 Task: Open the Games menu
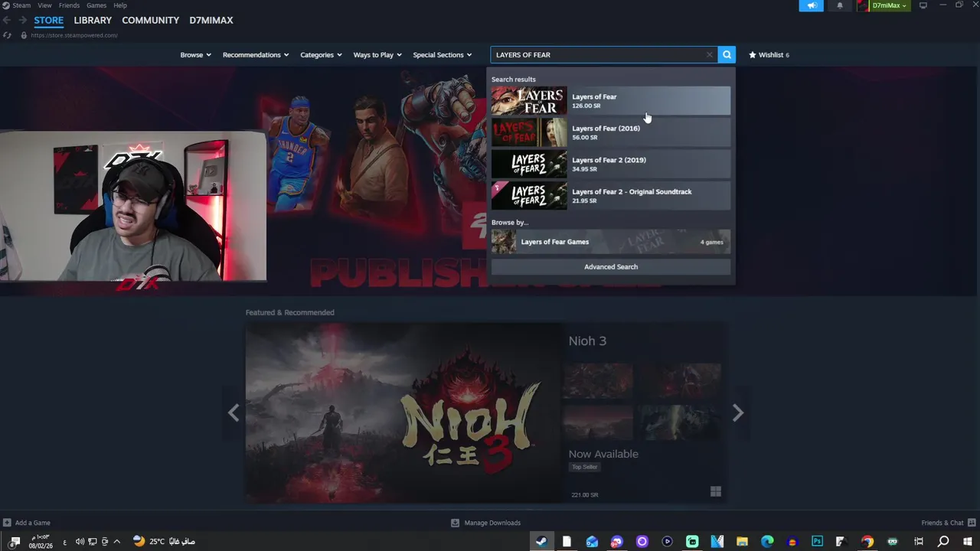click(96, 5)
